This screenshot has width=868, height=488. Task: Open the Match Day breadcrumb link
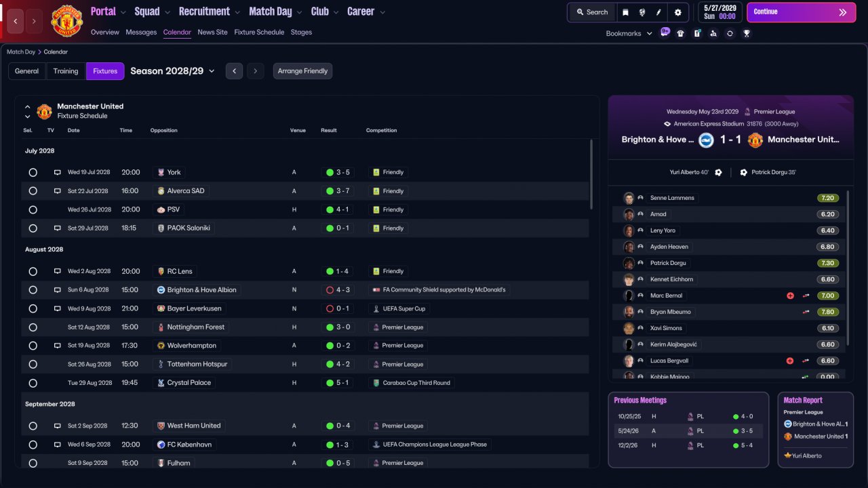coord(21,52)
